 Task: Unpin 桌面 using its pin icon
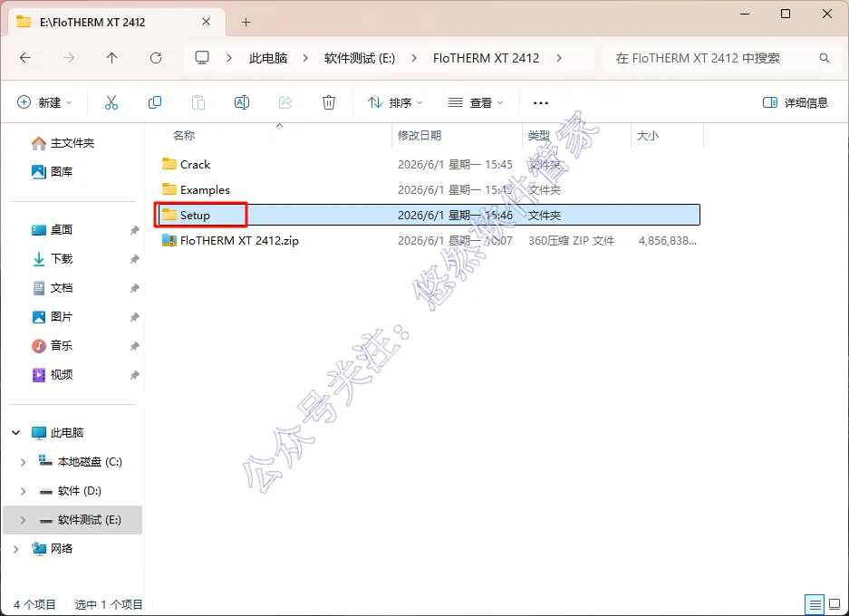pyautogui.click(x=134, y=230)
